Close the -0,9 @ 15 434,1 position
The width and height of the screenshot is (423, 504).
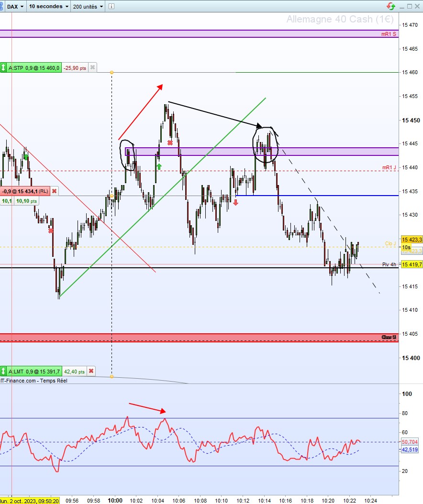click(x=55, y=191)
